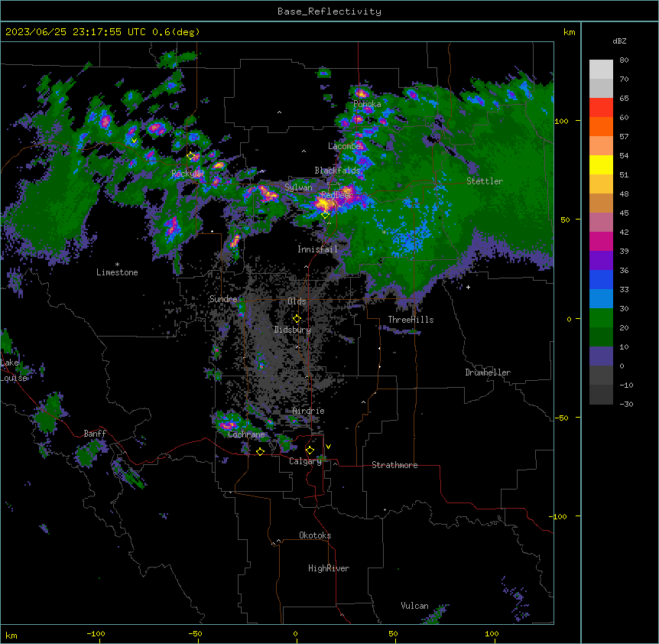The height and width of the screenshot is (644, 659).
Task: Select the yellow diamond marker directly above Calgary
Action: [310, 450]
